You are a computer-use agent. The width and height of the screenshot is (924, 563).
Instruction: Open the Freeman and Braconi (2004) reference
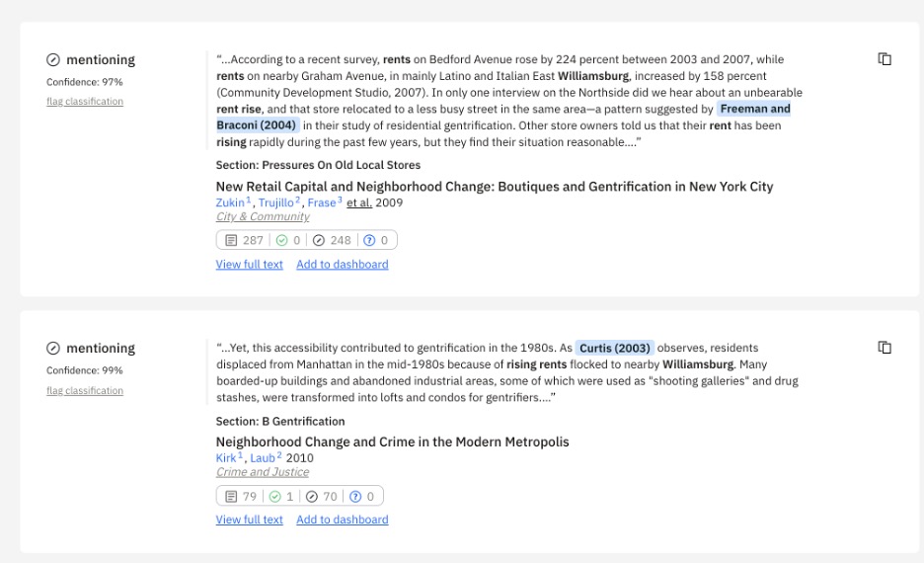coord(755,109)
